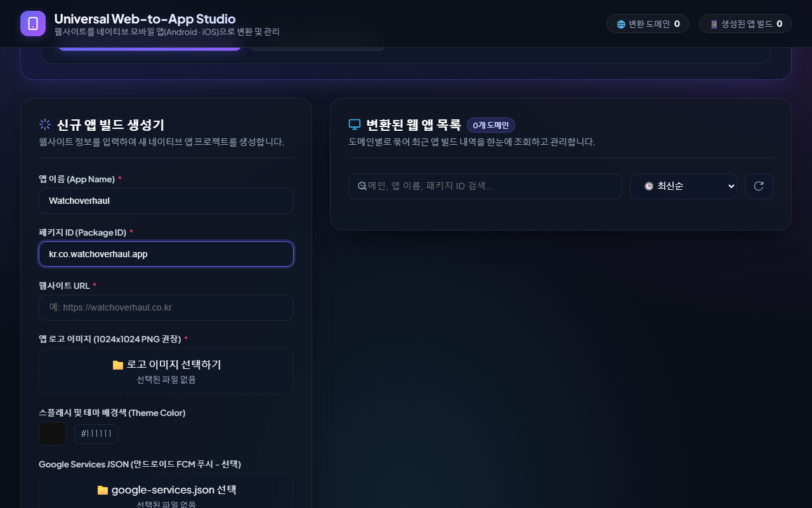Click the Universal Web-to-App Studio title
The width and height of the screenshot is (812, 508).
[x=145, y=19]
